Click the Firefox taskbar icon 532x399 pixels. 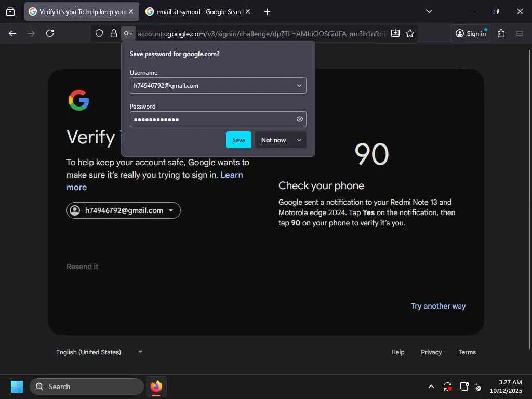point(156,387)
